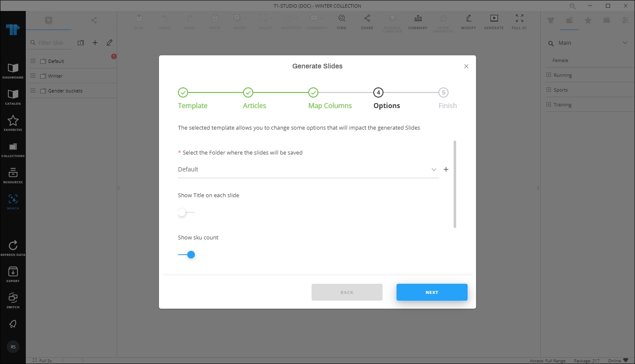
Task: Click the Next button
Action: [x=432, y=292]
